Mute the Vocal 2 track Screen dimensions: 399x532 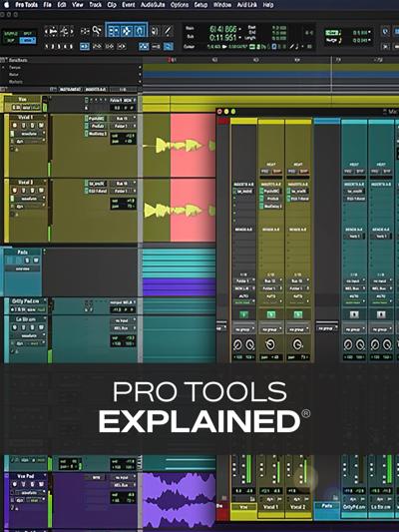click(x=41, y=191)
